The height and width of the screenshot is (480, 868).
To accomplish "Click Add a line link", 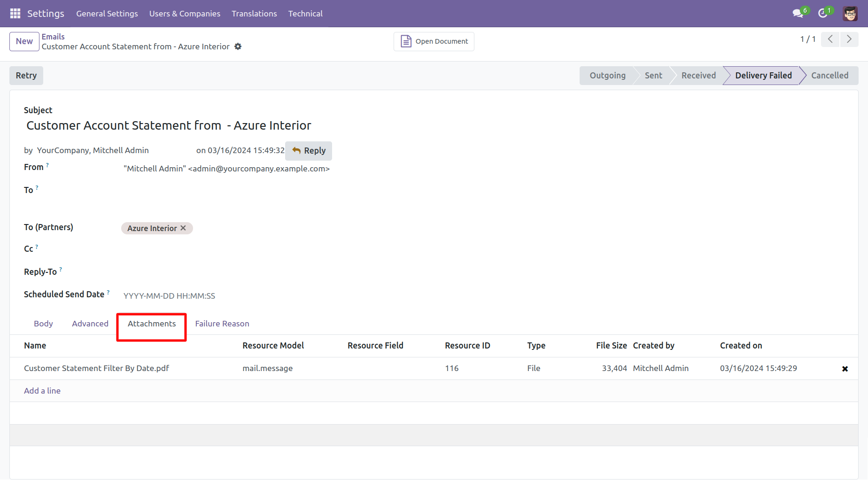I will coord(42,391).
